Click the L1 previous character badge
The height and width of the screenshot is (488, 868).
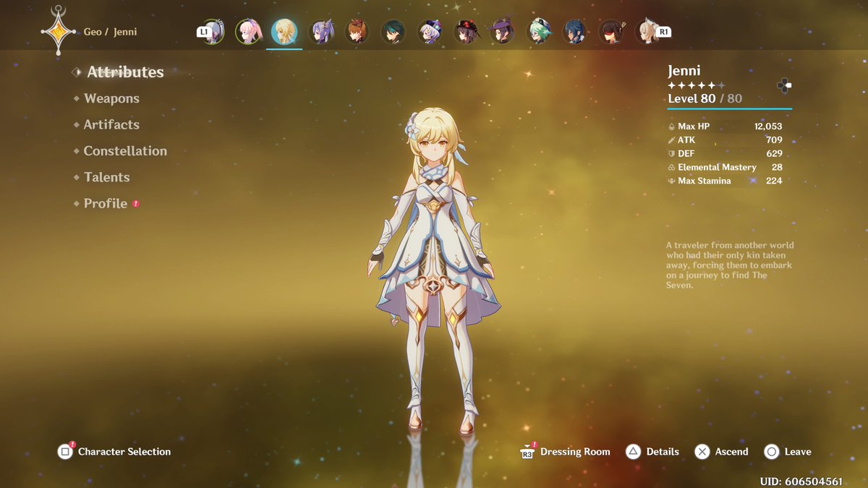[205, 32]
